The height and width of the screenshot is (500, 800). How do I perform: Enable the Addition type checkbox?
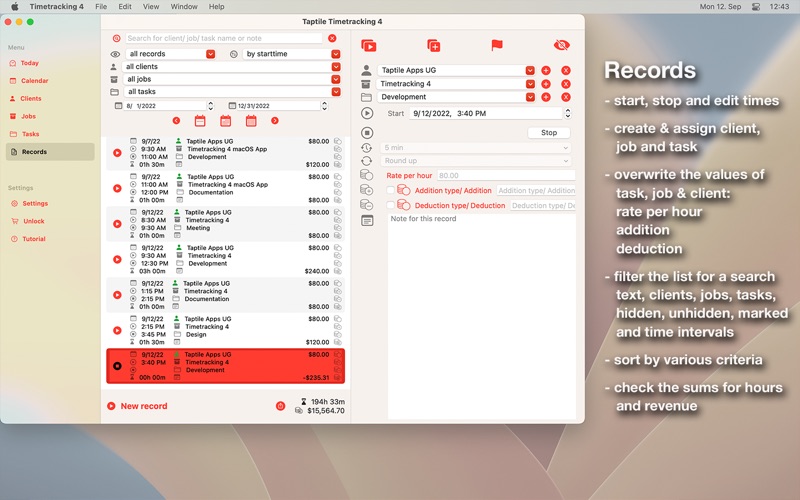click(x=391, y=190)
